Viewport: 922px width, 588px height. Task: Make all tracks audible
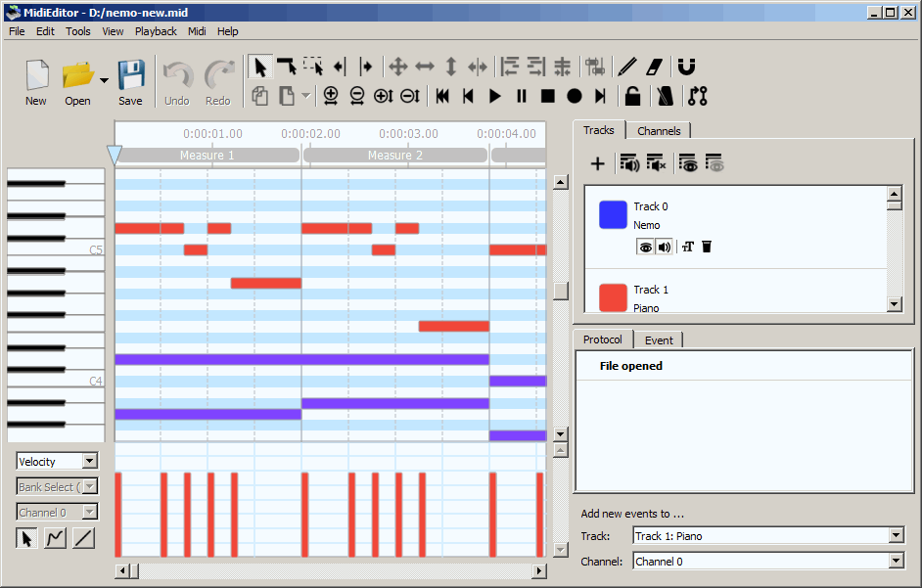[x=629, y=163]
